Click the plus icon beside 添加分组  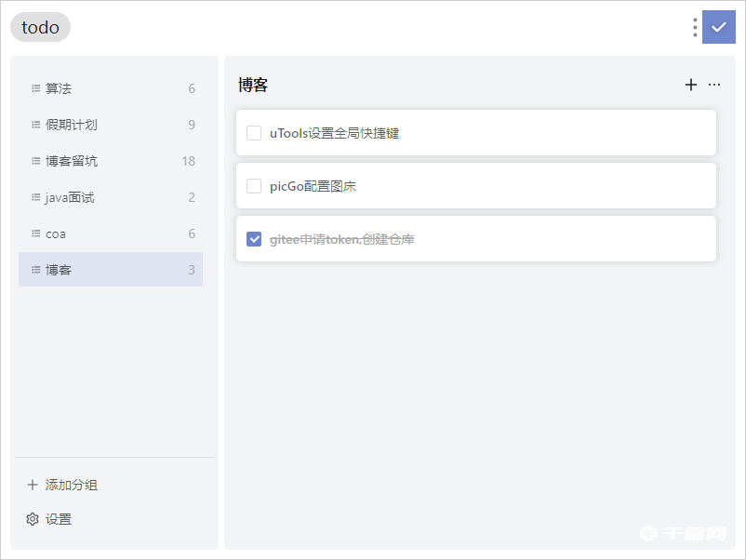(x=32, y=484)
